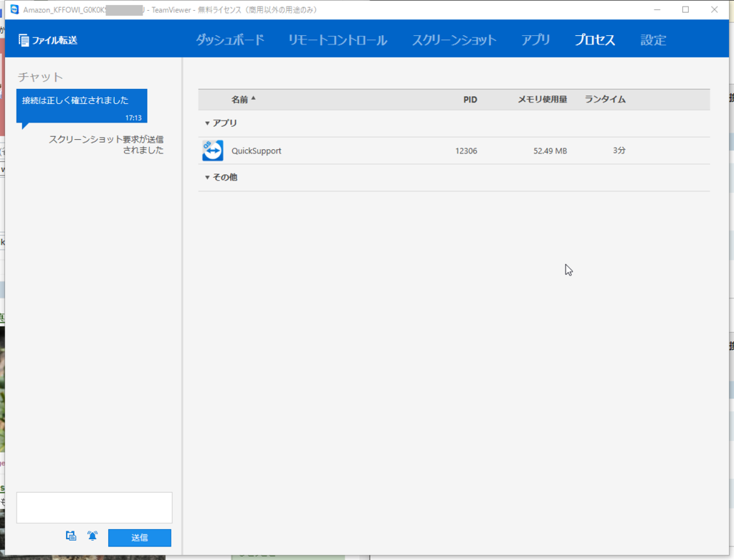
Task: Maximize the TeamViewer window
Action: (x=686, y=9)
